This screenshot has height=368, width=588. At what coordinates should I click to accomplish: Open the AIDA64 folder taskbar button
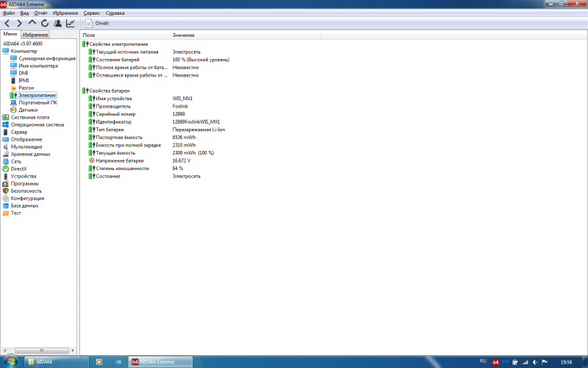57,362
